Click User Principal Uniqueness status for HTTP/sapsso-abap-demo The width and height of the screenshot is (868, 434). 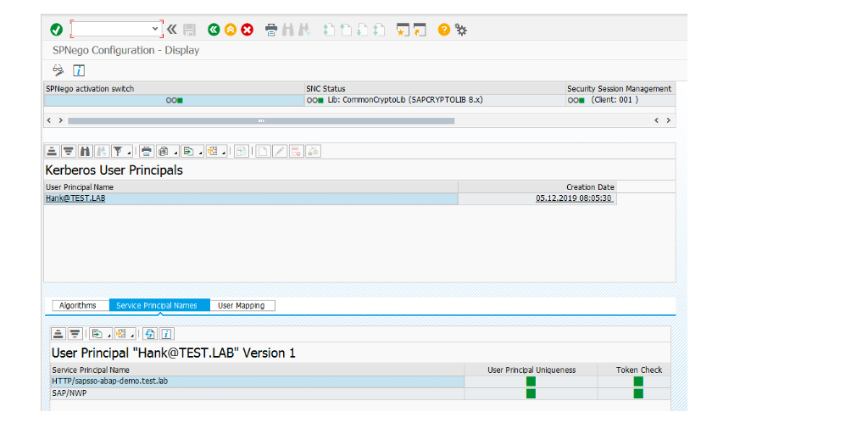pos(531,381)
